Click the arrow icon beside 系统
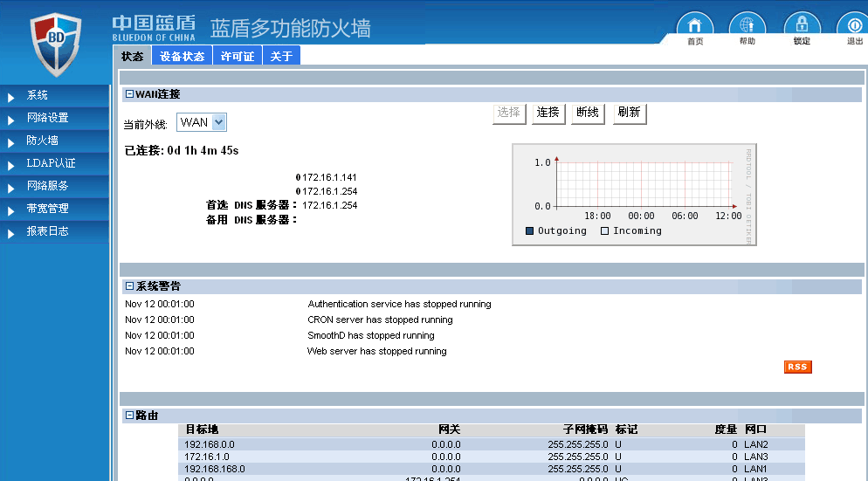 point(11,98)
